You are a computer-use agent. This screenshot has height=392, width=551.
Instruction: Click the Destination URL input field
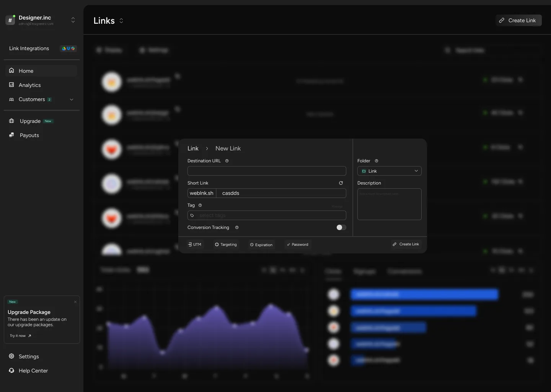[x=267, y=171]
